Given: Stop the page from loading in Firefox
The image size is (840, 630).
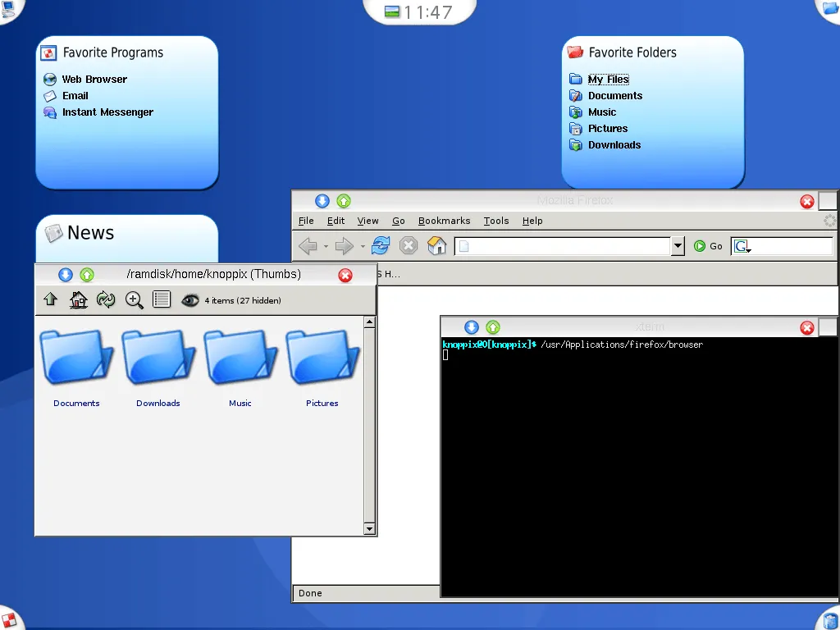Looking at the screenshot, I should pyautogui.click(x=409, y=245).
